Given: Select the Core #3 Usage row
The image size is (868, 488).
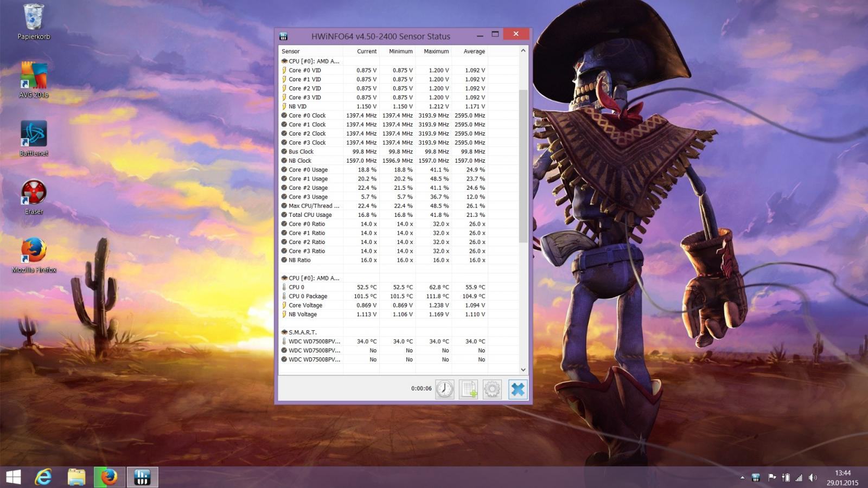Looking at the screenshot, I should click(x=383, y=197).
